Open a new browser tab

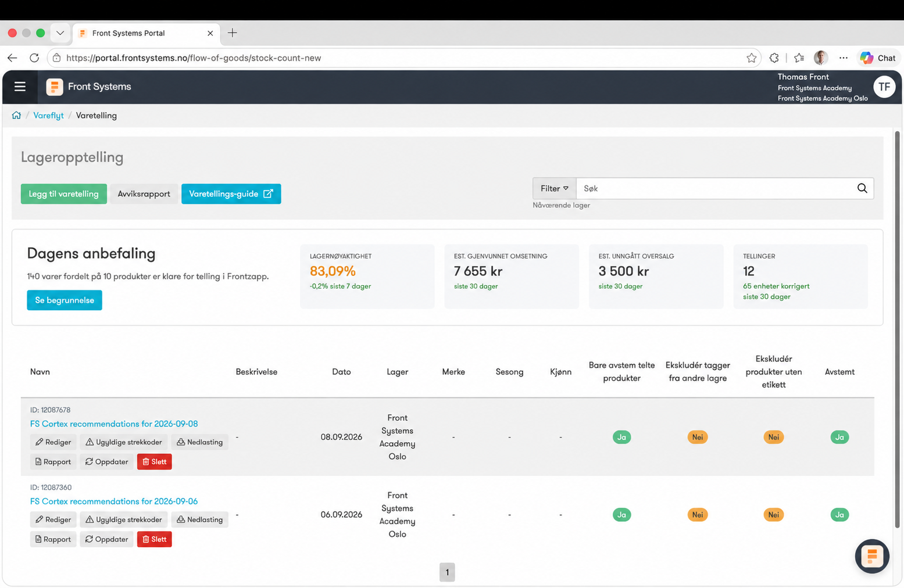pyautogui.click(x=233, y=33)
